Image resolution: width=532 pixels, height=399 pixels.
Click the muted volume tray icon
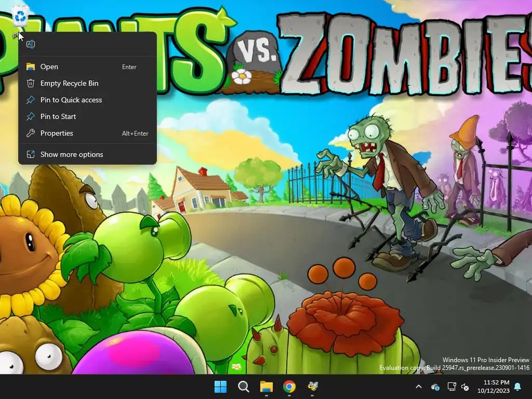click(x=465, y=387)
